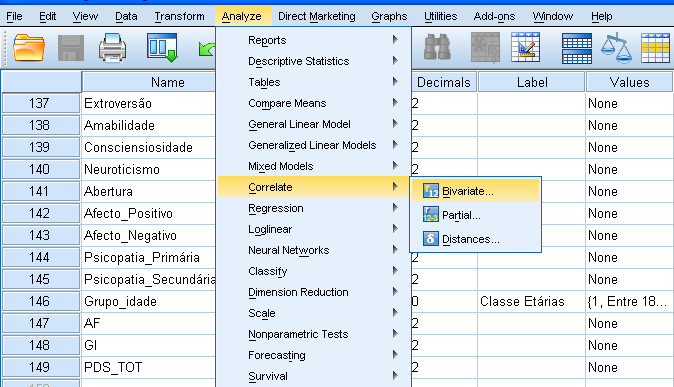Select row header 137
674x387 pixels.
pos(41,104)
